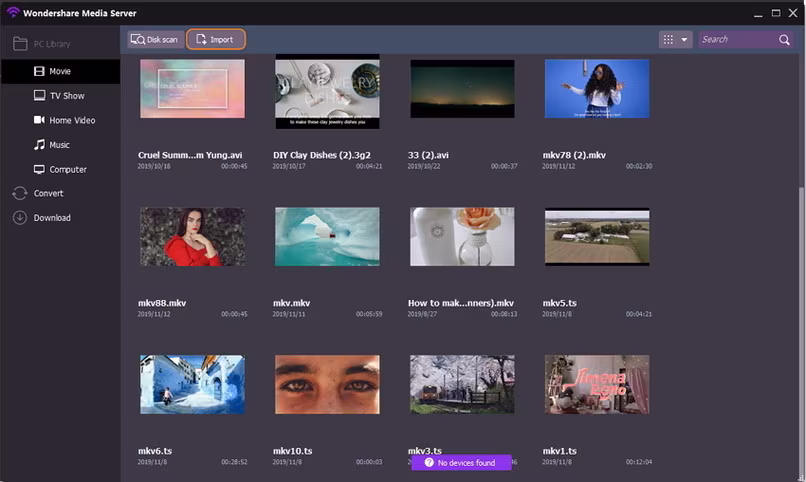Click the TV Show monitor icon
The width and height of the screenshot is (806, 482).
pos(40,95)
